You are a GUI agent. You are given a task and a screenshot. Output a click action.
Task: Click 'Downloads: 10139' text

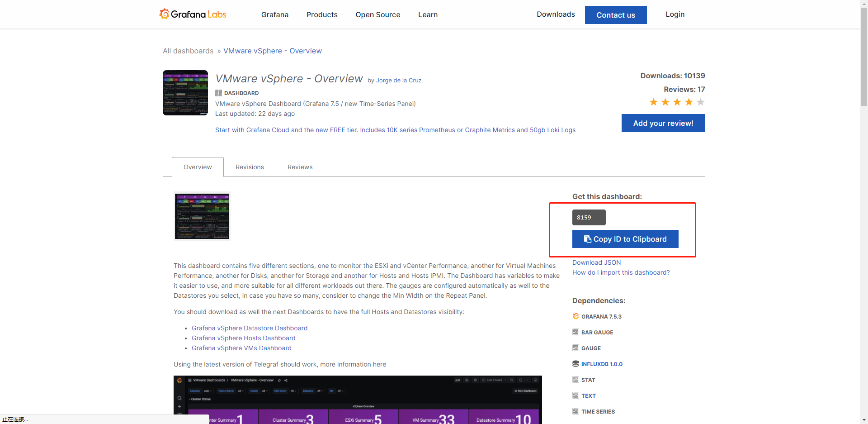point(673,76)
